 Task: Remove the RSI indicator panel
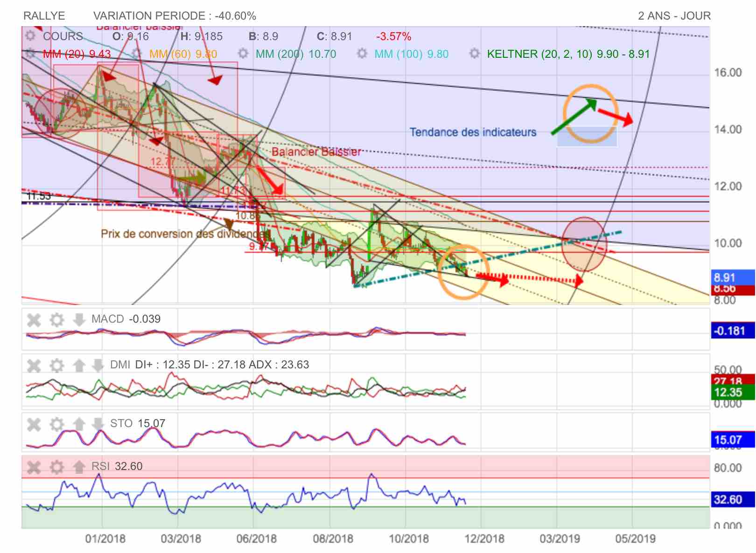(34, 467)
